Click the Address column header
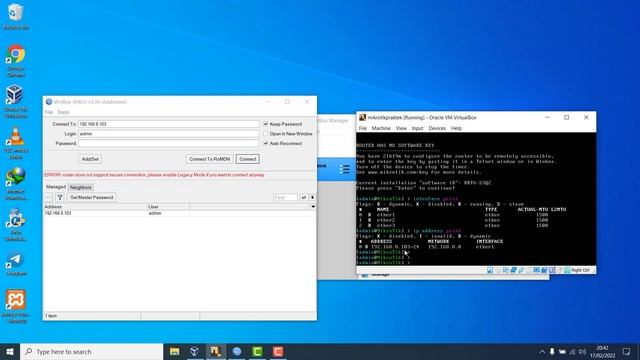The height and width of the screenshot is (360, 640). click(95, 207)
